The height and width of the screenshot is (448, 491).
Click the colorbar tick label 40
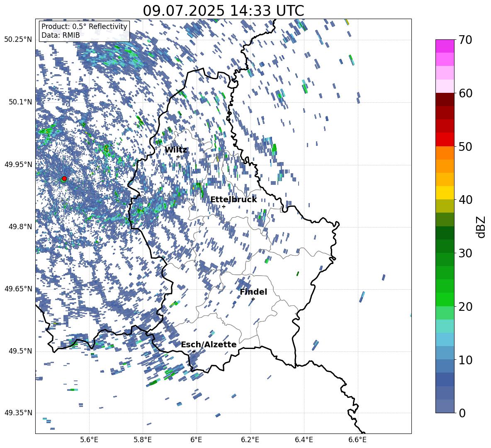coord(465,200)
